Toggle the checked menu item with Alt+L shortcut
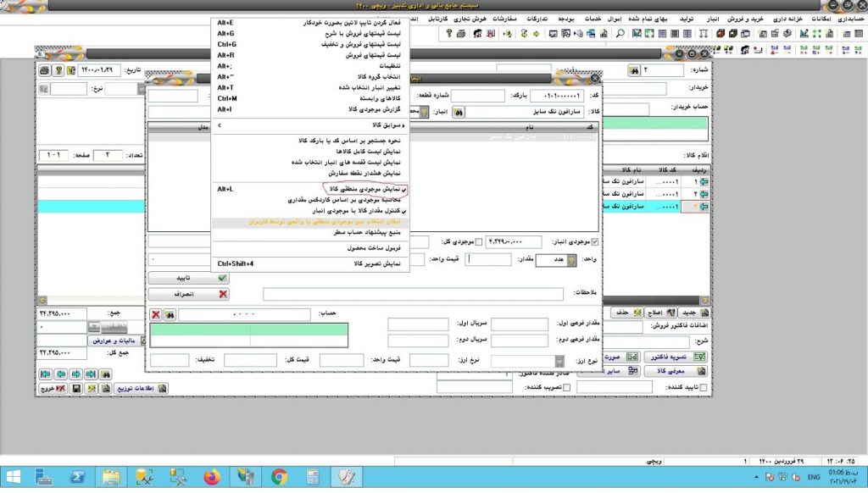This screenshot has width=868, height=493. tap(310, 189)
